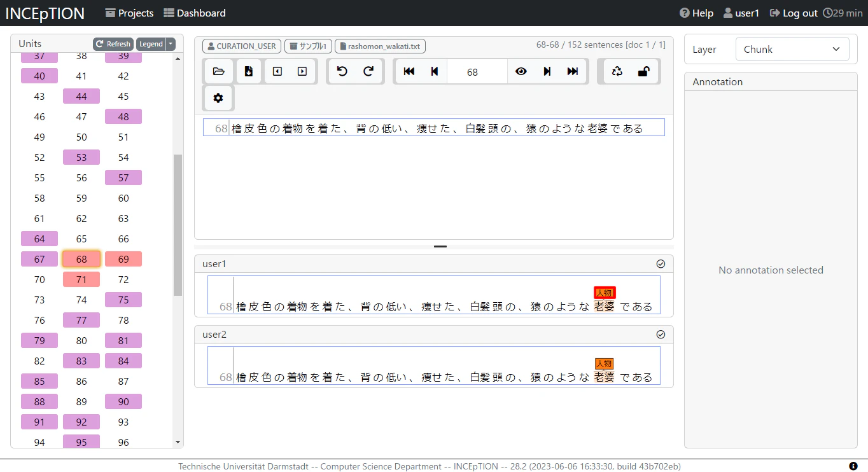This screenshot has height=472, width=868.
Task: Click the eye show-sentence icon
Action: pos(521,71)
